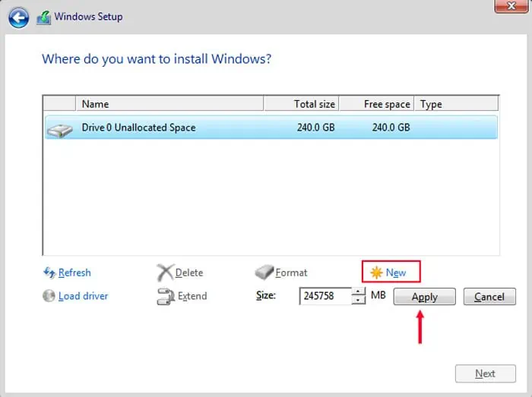This screenshot has width=532, height=397.
Task: Decrease size with the down spinner arrow
Action: (x=358, y=300)
